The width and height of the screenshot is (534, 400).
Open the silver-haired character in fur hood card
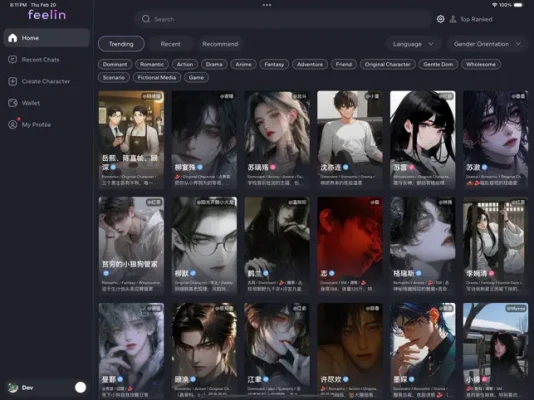tap(131, 351)
